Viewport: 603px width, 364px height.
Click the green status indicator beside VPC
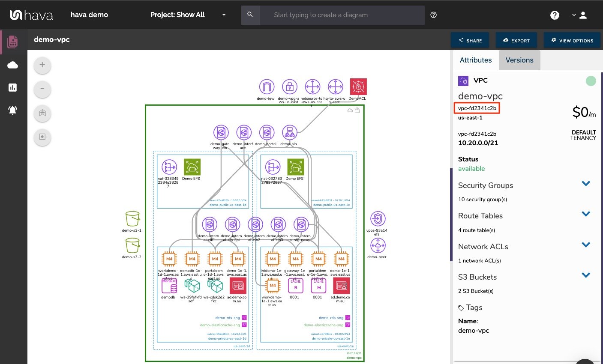pos(591,81)
